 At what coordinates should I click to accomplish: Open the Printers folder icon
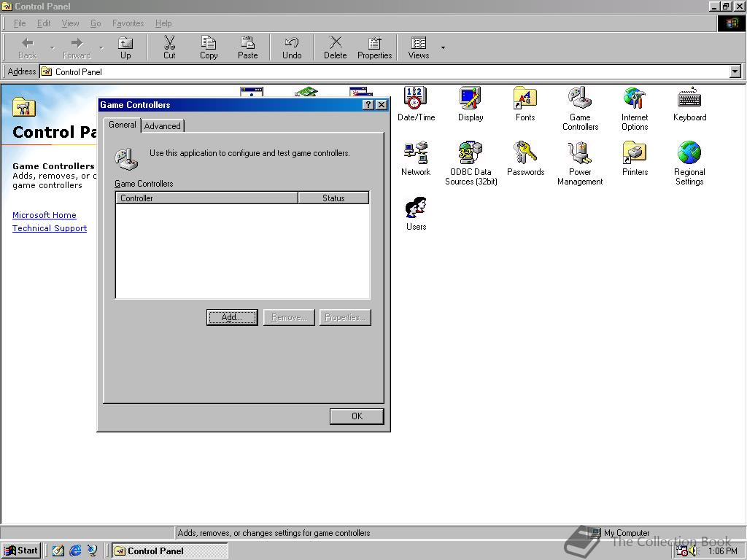(x=635, y=158)
